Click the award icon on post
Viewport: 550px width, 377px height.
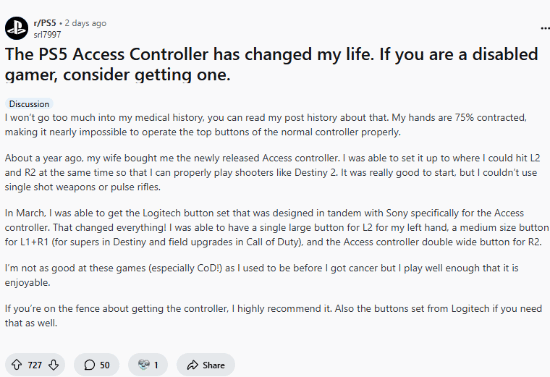(143, 365)
